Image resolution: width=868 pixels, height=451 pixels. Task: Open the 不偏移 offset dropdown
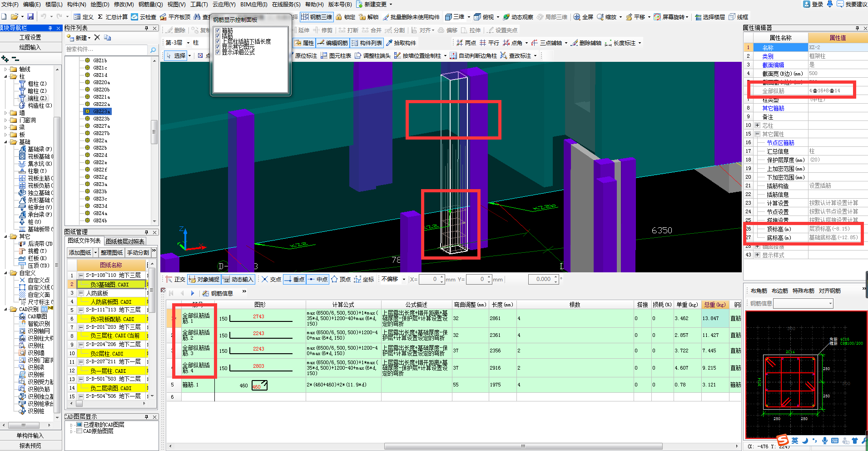pos(404,279)
